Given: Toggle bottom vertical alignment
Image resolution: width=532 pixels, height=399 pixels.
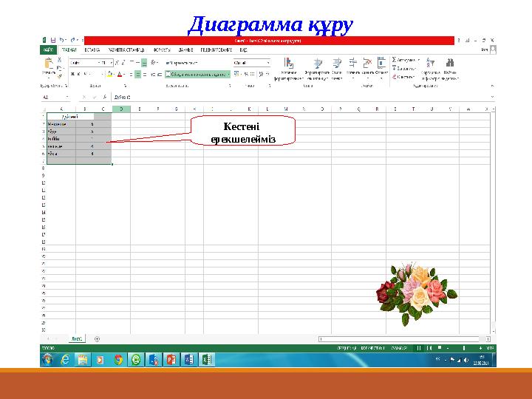Looking at the screenshot, I should pos(144,63).
